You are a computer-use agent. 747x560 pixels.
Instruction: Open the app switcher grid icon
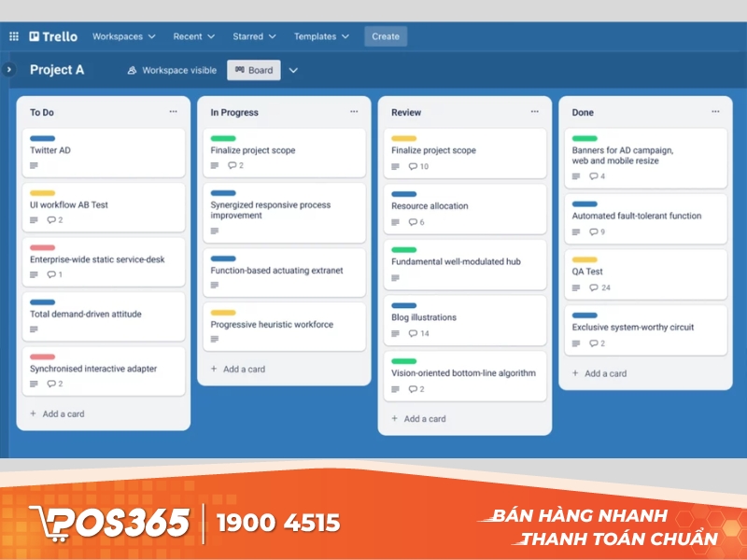(14, 36)
